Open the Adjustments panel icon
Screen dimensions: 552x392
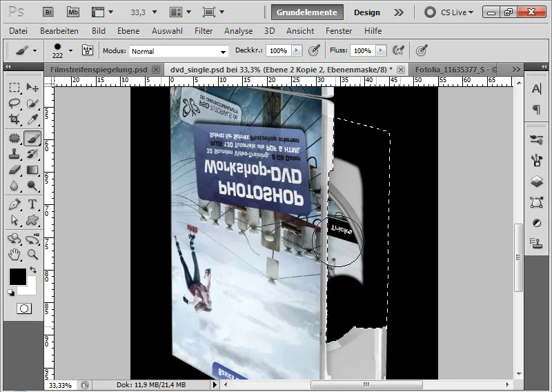tap(537, 223)
